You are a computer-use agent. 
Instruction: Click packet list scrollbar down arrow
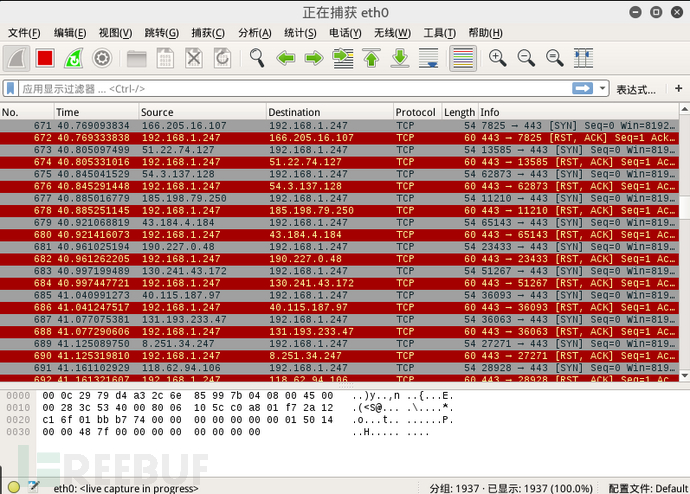click(x=684, y=376)
